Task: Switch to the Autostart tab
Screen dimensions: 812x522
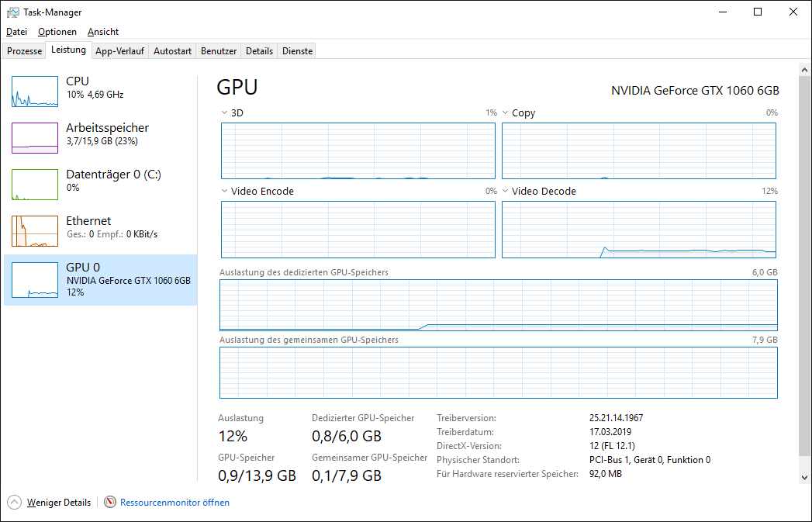Action: pos(172,51)
